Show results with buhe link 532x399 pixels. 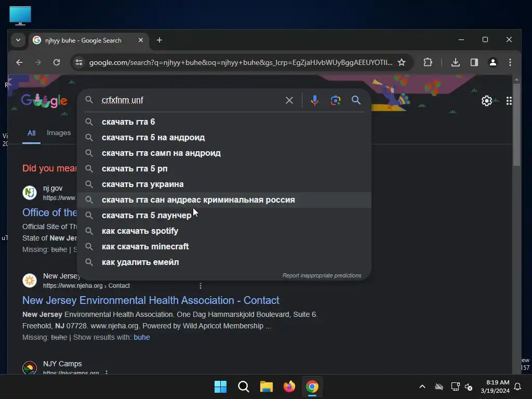click(142, 337)
